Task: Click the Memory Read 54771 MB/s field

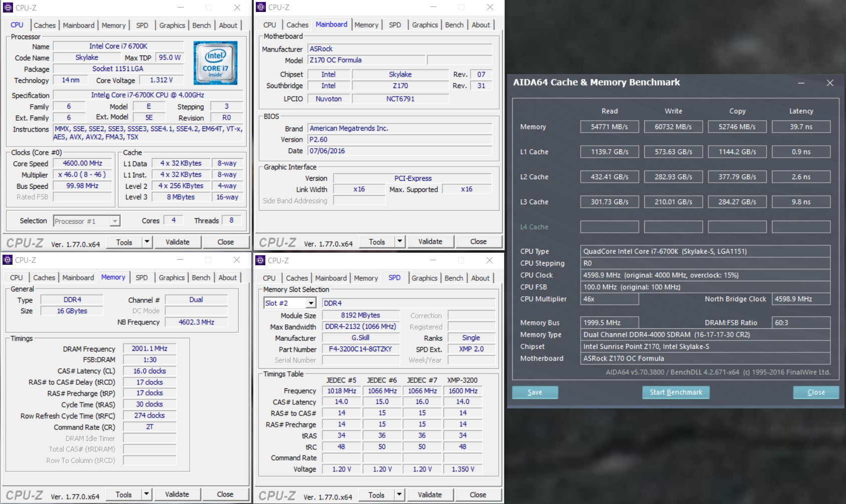Action: pos(609,127)
